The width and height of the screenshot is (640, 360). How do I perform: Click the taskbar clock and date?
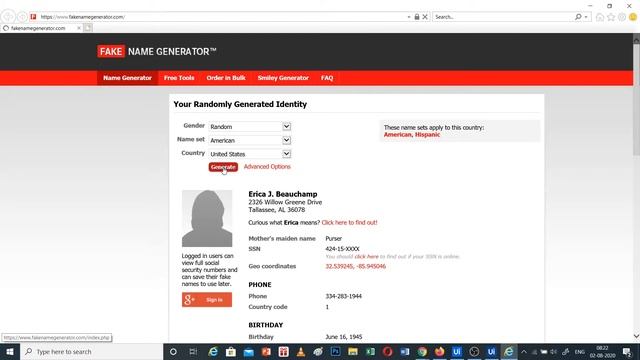pyautogui.click(x=602, y=351)
